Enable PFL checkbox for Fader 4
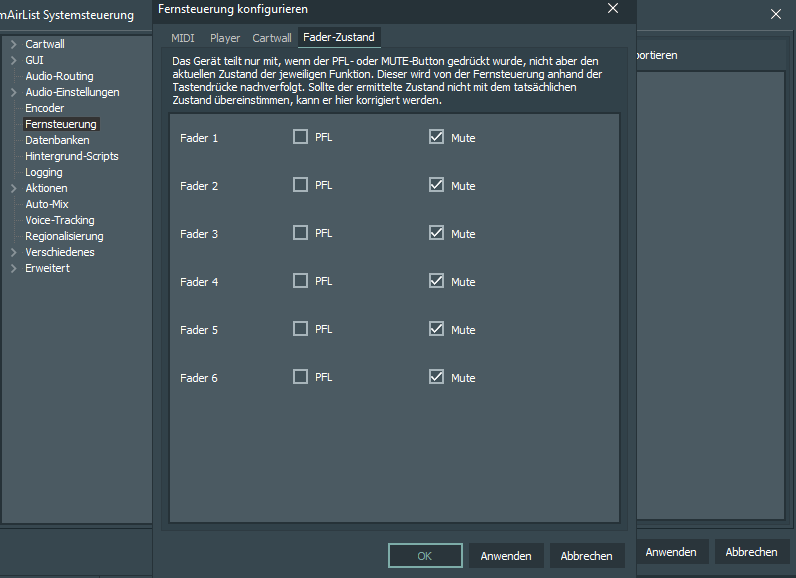This screenshot has width=796, height=578. (x=300, y=281)
